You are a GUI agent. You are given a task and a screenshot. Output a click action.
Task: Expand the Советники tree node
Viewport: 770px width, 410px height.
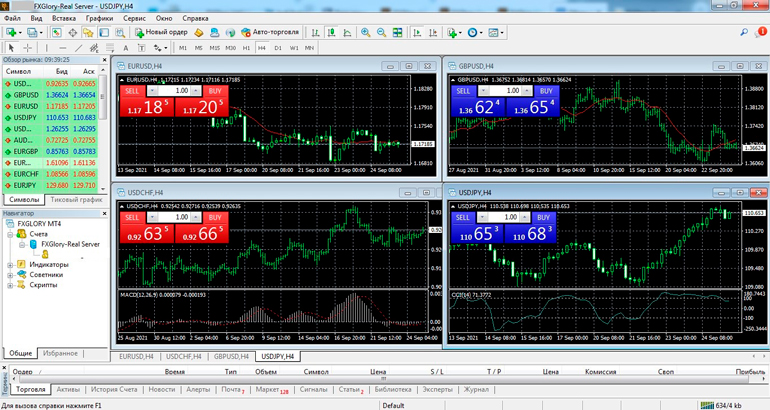(9, 275)
